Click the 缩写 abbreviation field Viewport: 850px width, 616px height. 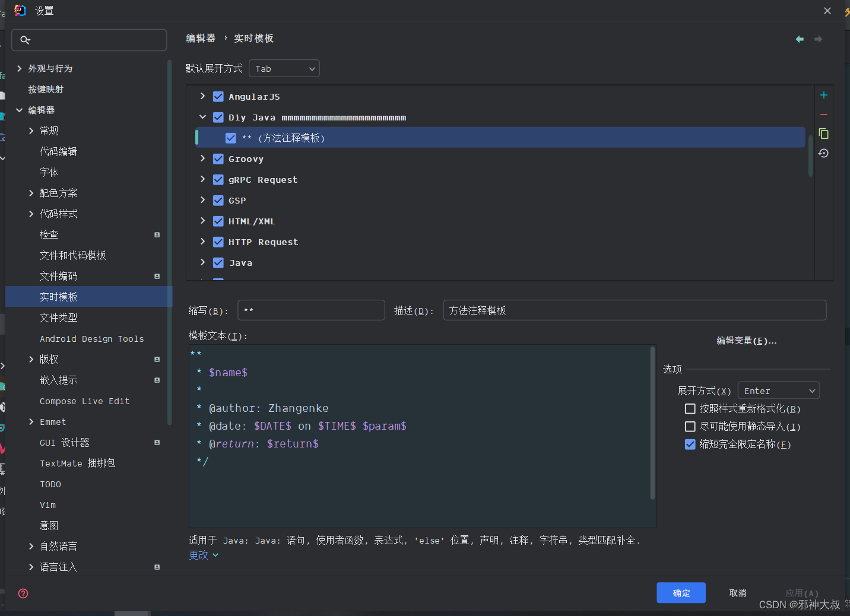click(311, 310)
